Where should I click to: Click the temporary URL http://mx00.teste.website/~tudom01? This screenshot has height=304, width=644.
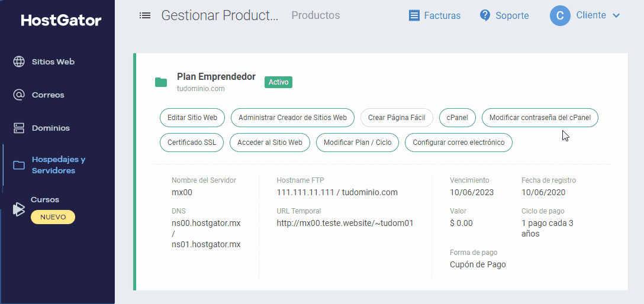[x=345, y=224]
